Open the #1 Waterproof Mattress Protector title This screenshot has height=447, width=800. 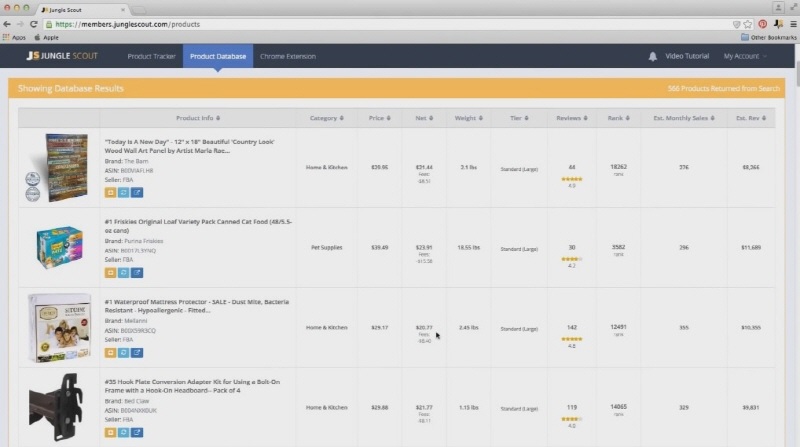tap(196, 306)
